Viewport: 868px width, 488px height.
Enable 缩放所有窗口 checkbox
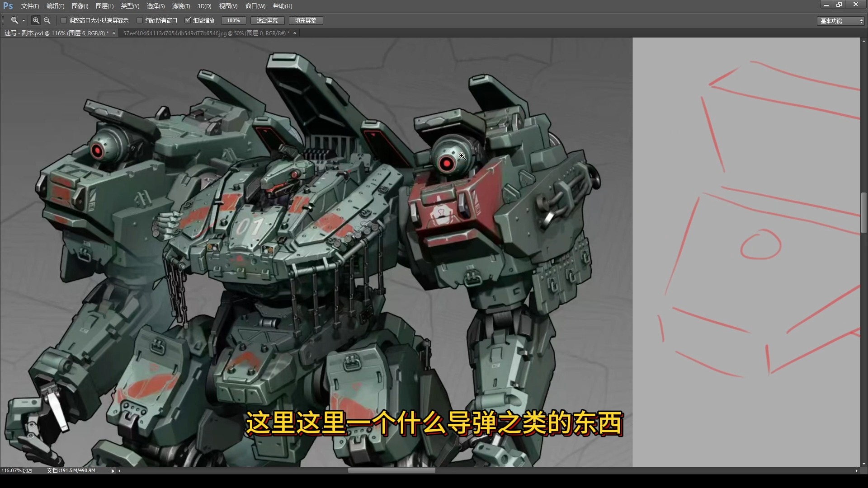click(x=140, y=20)
